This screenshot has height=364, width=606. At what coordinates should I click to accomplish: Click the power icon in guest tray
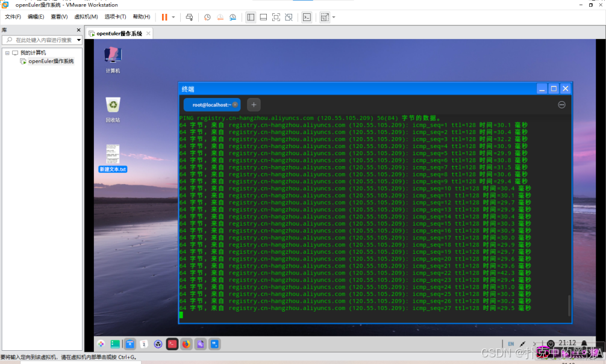coord(551,343)
